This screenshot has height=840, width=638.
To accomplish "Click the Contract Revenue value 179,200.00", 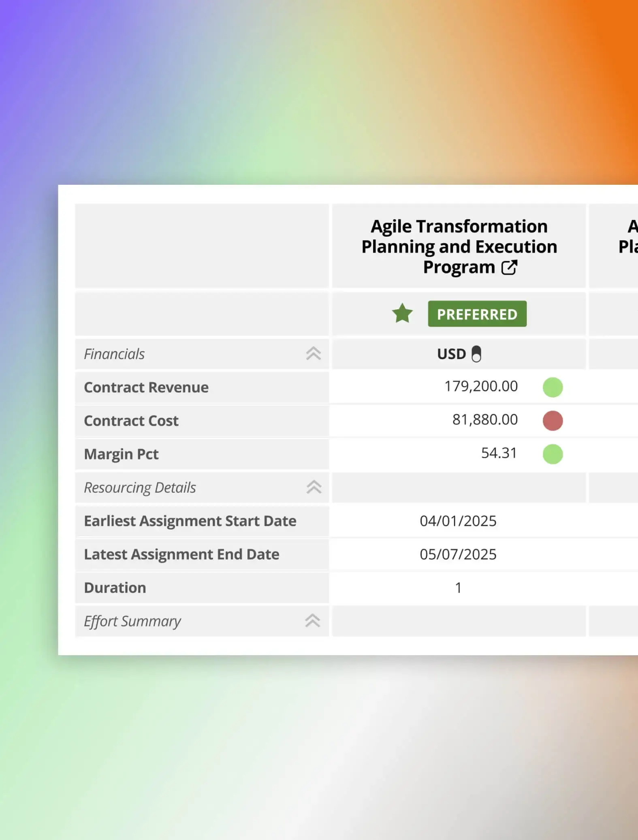I will click(481, 387).
